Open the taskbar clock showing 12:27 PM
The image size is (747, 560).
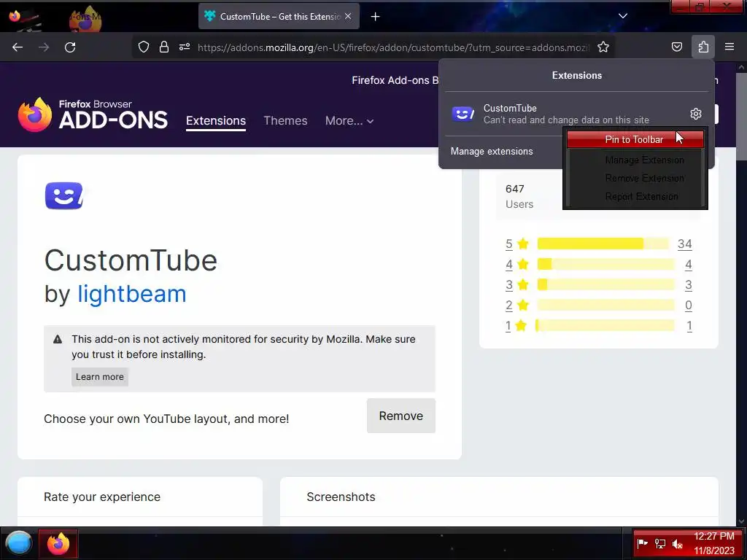714,543
